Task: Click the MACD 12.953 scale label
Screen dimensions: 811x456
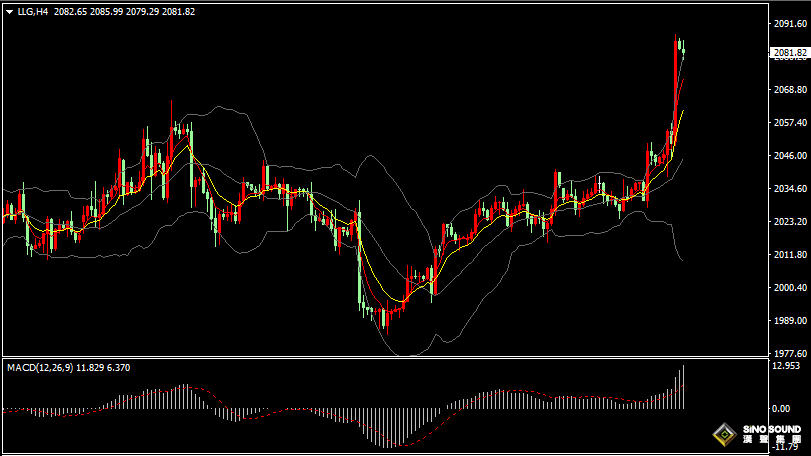Action: 786,366
